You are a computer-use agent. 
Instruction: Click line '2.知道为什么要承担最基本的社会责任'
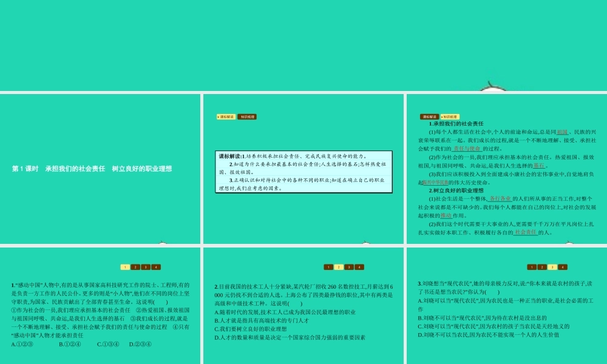pos(303,168)
